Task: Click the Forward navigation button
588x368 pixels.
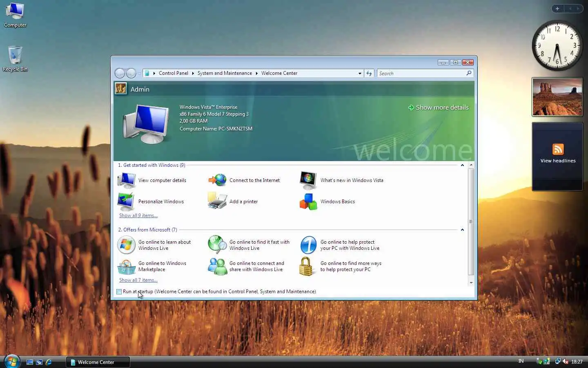Action: pos(131,73)
